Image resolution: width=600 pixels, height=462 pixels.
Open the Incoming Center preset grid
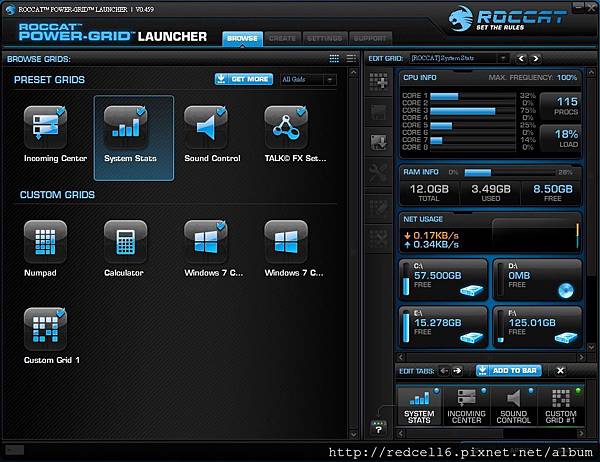46,127
